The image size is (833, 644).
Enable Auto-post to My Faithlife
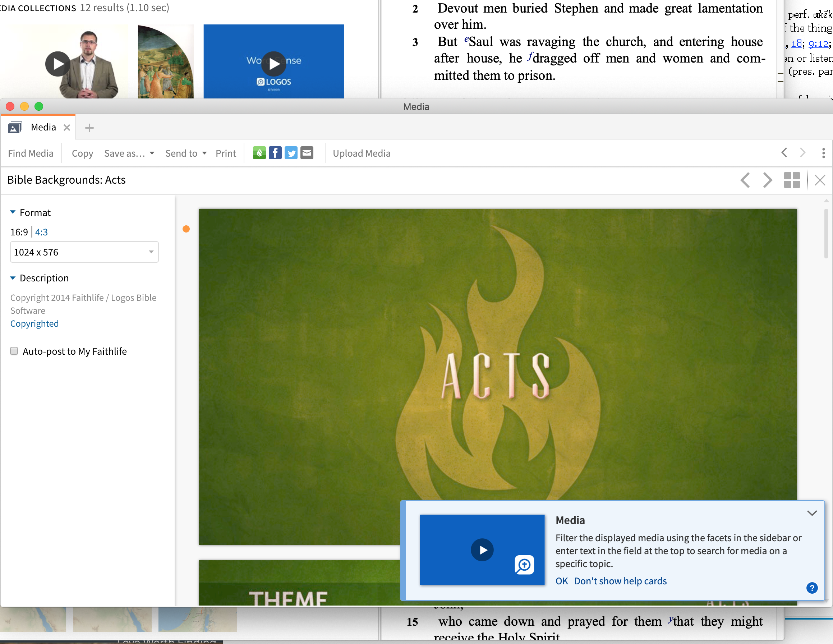(14, 351)
